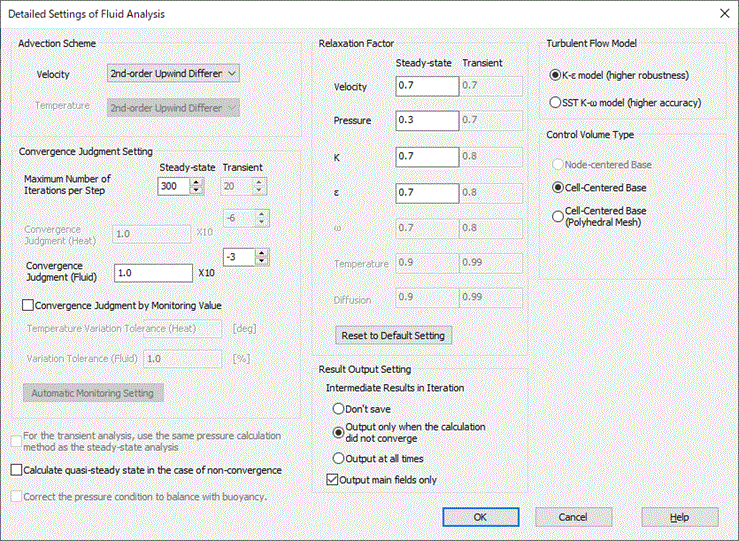739x541 pixels.
Task: Check Calculate quasi-steady state for non-convergence
Action: coord(16,470)
